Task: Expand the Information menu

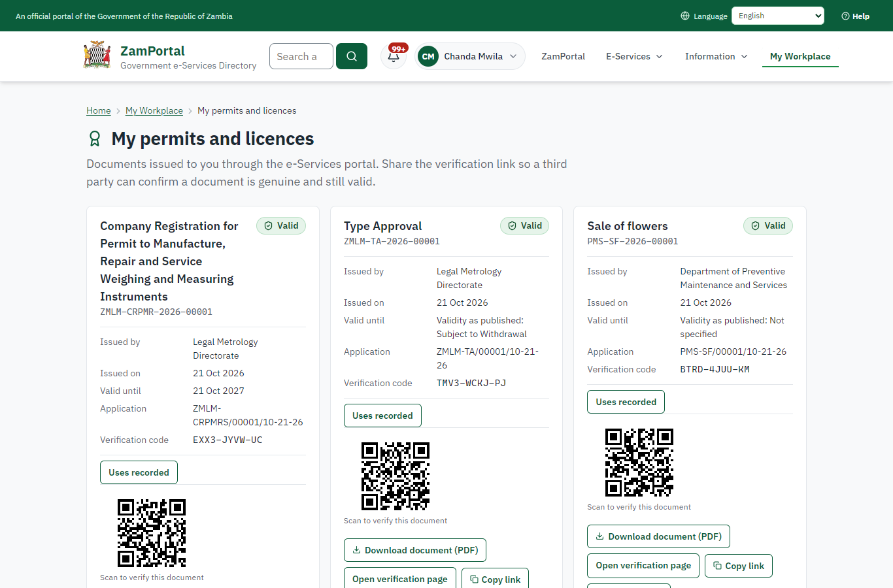Action: (716, 56)
